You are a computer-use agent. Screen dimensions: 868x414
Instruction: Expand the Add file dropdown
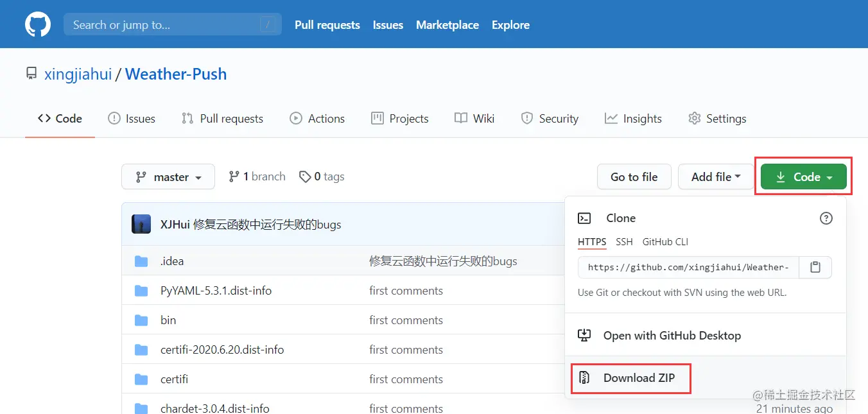click(716, 177)
